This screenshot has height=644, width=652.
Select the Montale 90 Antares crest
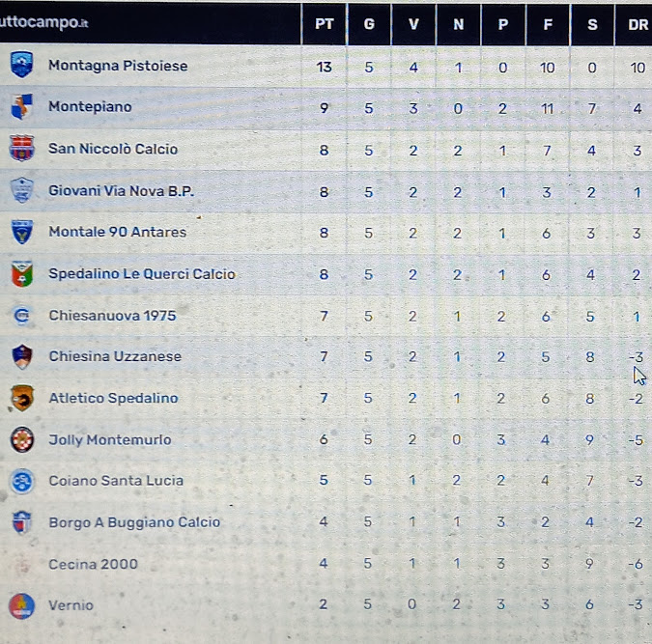22,232
